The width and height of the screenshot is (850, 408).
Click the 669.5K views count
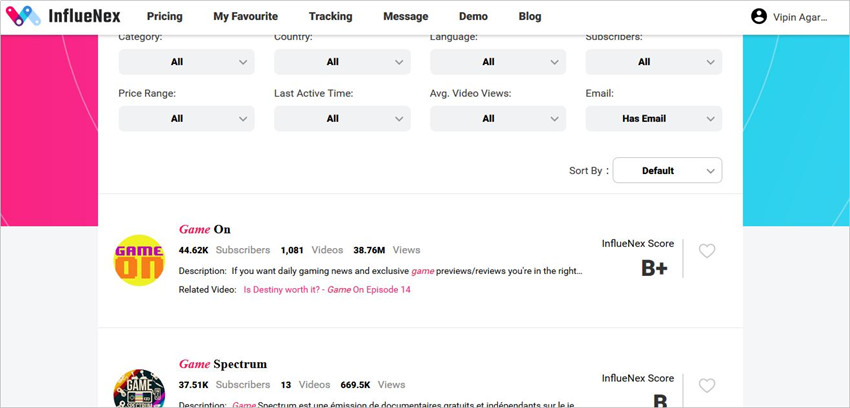(356, 385)
